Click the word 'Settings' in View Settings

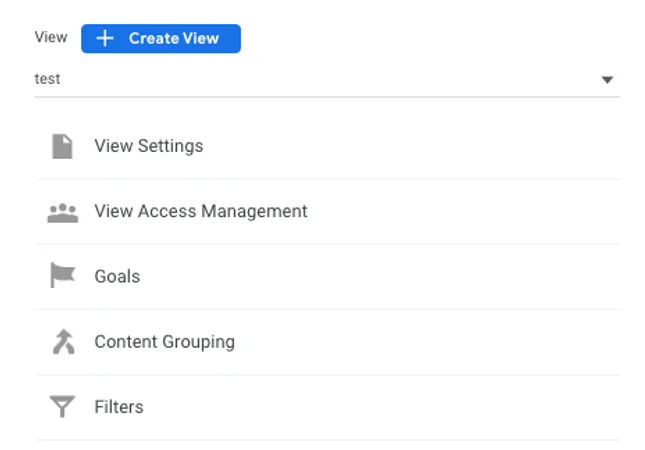[170, 146]
